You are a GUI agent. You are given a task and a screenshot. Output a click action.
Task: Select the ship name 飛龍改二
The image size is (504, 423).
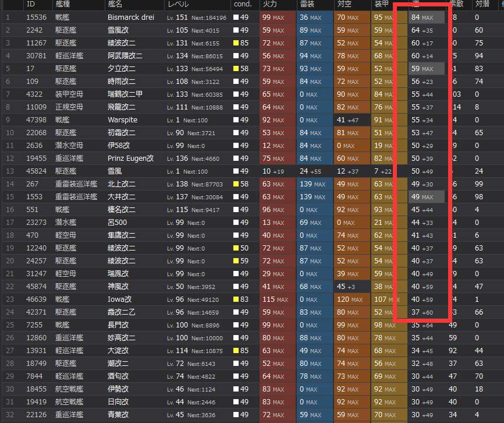(x=122, y=107)
